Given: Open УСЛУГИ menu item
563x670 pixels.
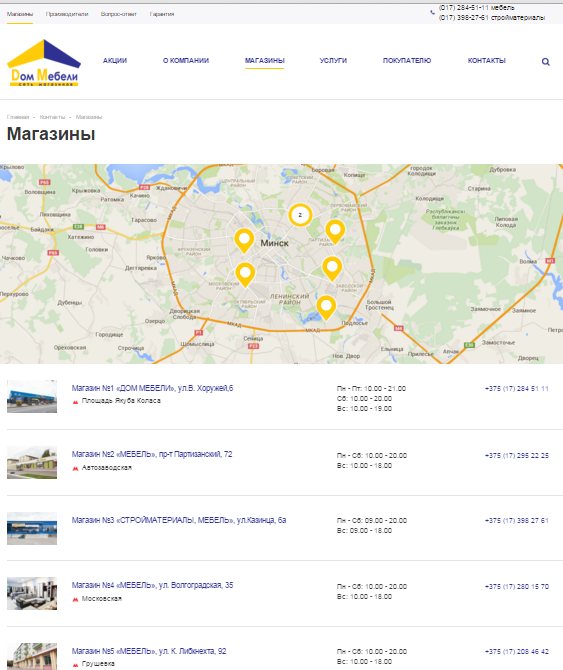Looking at the screenshot, I should pos(333,61).
